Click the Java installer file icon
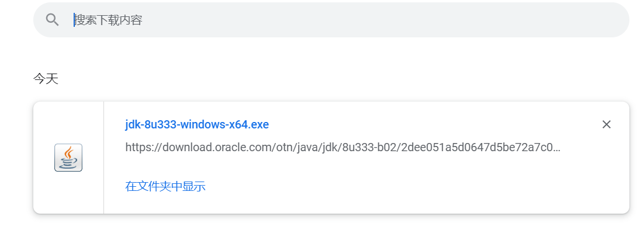 point(68,158)
